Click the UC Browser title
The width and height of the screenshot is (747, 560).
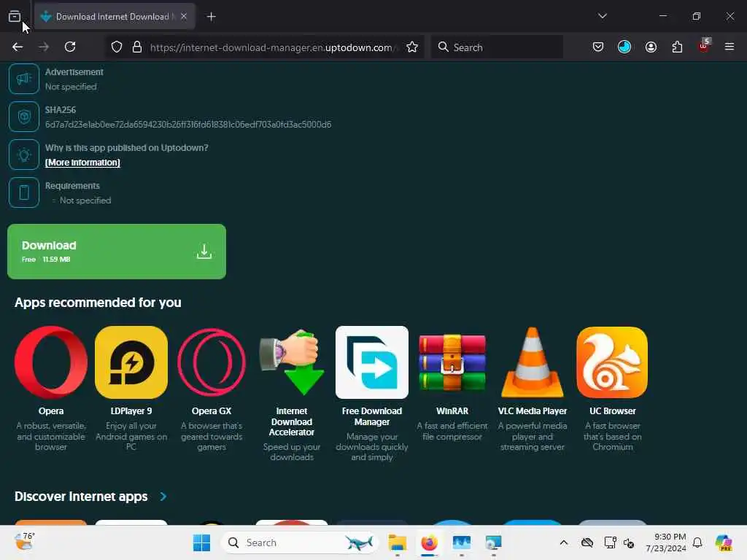(612, 411)
